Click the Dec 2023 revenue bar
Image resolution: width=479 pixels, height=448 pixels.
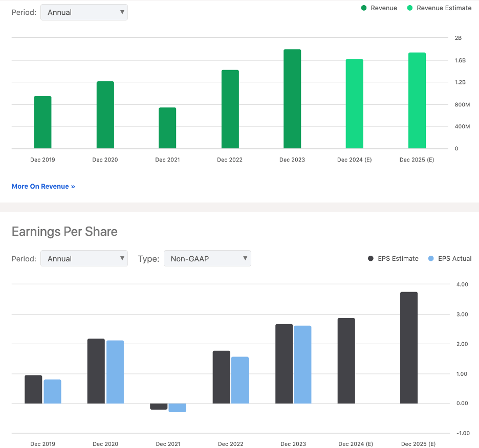(292, 97)
